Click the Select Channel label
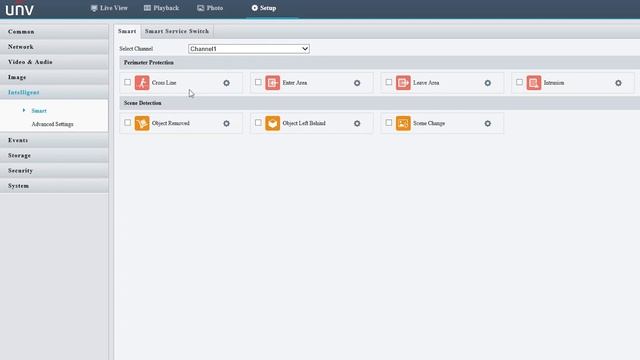 [136, 49]
